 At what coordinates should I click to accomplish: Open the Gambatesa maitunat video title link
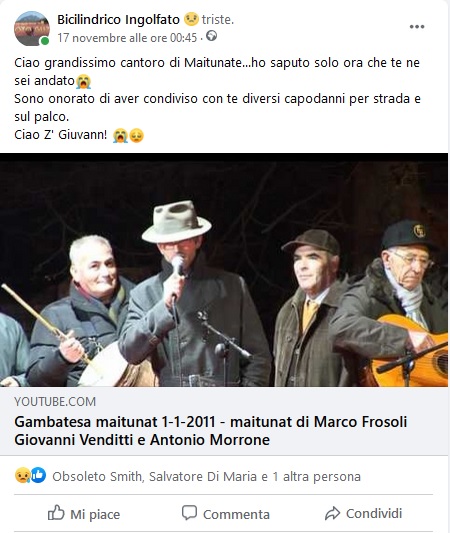[x=211, y=431]
